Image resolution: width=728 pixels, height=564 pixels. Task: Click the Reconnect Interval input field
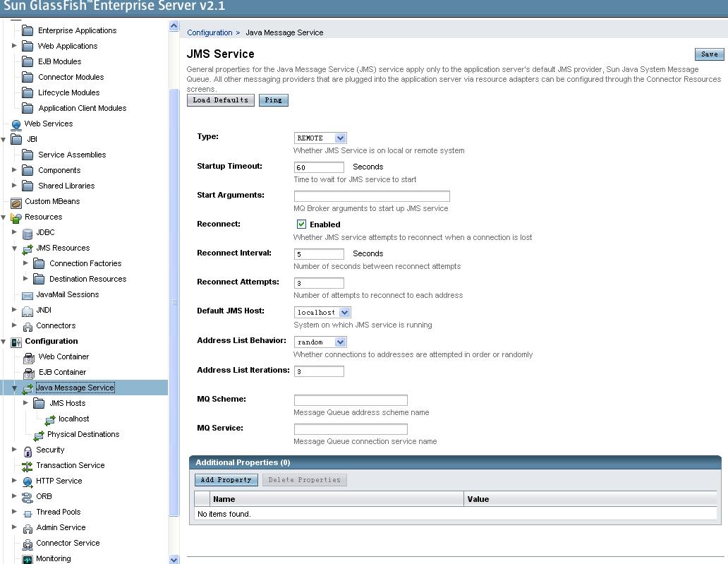[319, 254]
